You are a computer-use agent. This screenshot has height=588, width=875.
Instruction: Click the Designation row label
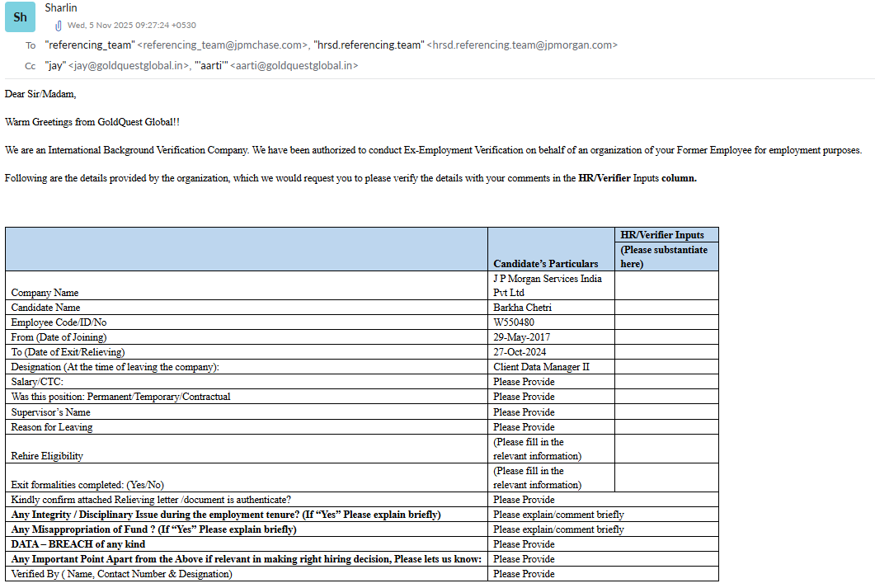(115, 366)
